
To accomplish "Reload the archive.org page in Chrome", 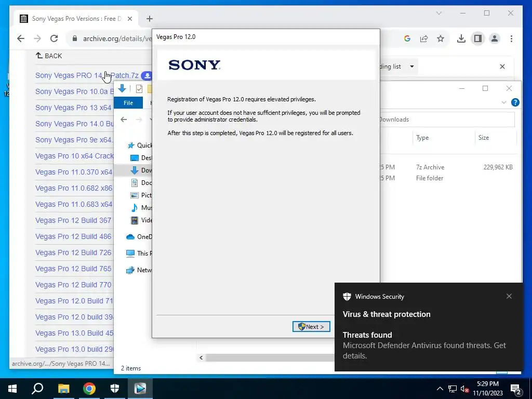I will [x=54, y=38].
